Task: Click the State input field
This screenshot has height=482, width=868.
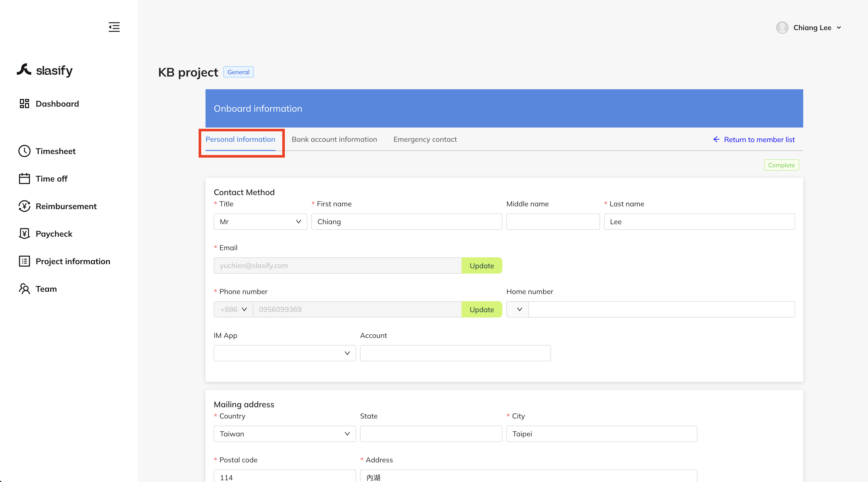Action: (431, 434)
